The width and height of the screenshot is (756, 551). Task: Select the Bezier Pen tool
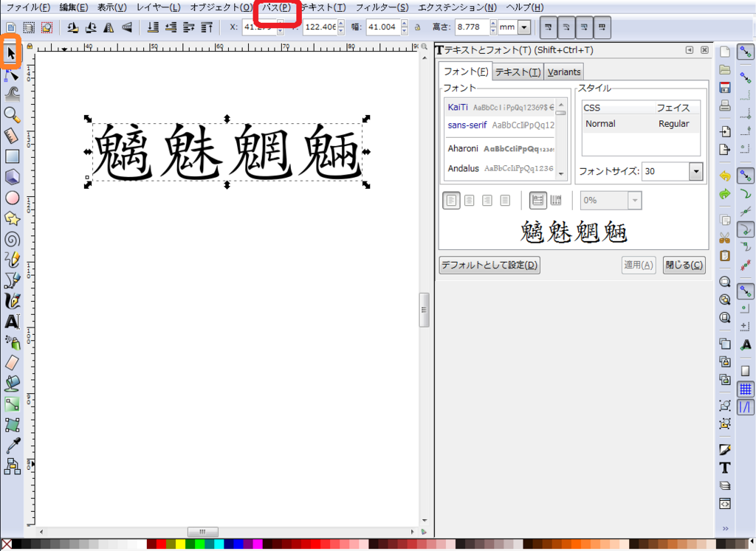click(12, 280)
